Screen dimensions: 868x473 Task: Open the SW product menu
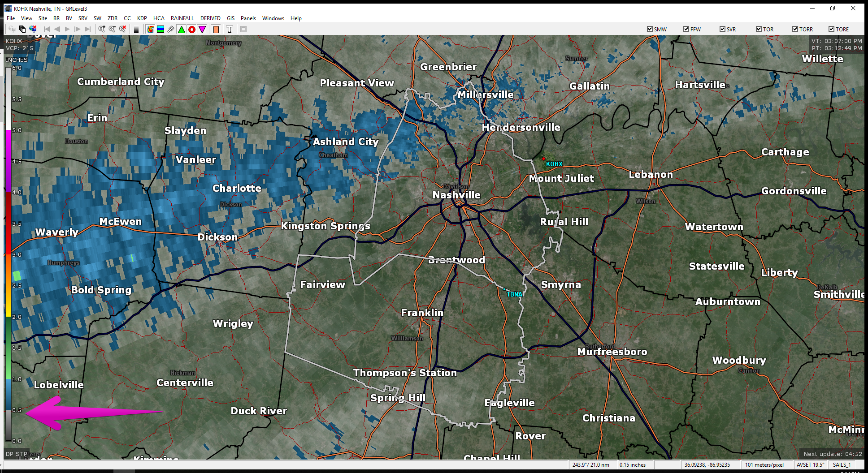point(97,18)
